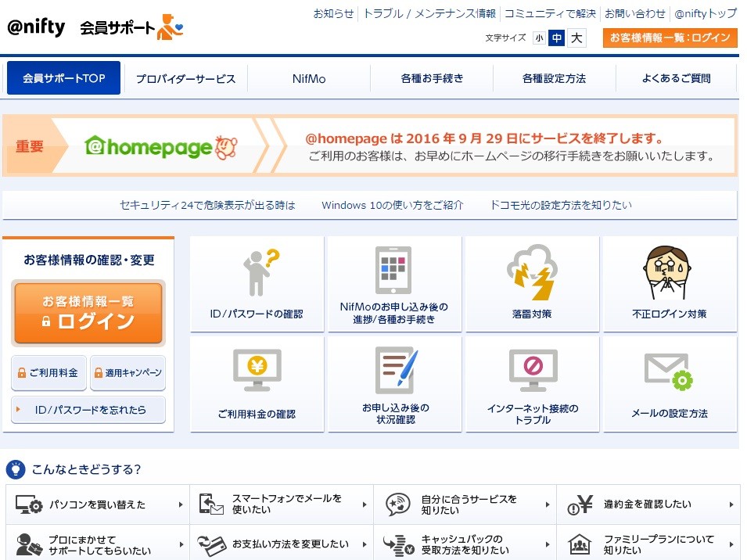This screenshot has height=560, width=747.
Task: Click the credit card icon for お支払い方法
Action: [211, 545]
